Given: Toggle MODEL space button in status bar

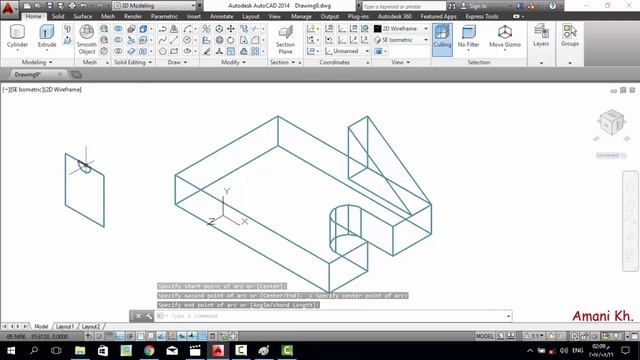Looking at the screenshot, I should pyautogui.click(x=485, y=336).
